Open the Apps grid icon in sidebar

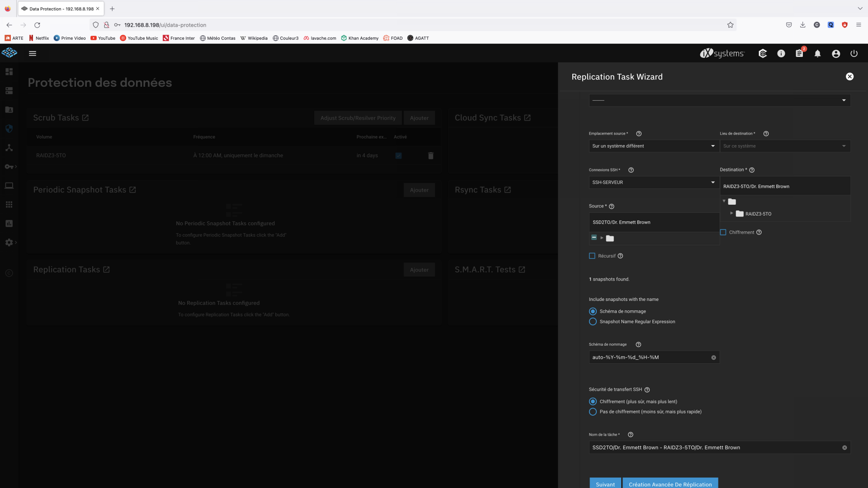tap(9, 205)
